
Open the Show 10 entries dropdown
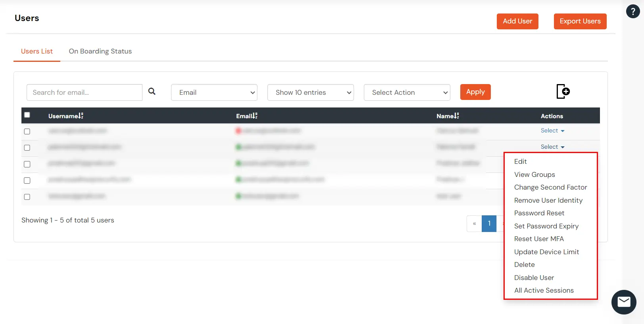(311, 92)
